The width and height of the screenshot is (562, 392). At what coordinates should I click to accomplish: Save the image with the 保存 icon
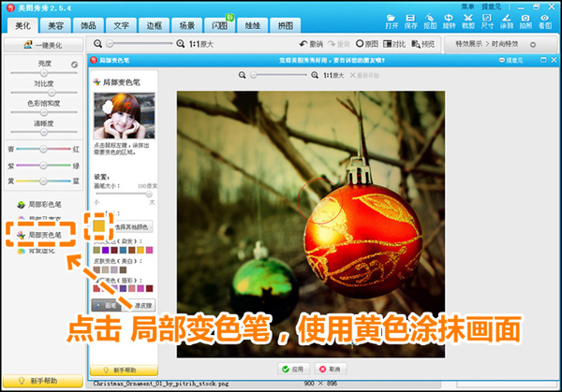(x=410, y=22)
